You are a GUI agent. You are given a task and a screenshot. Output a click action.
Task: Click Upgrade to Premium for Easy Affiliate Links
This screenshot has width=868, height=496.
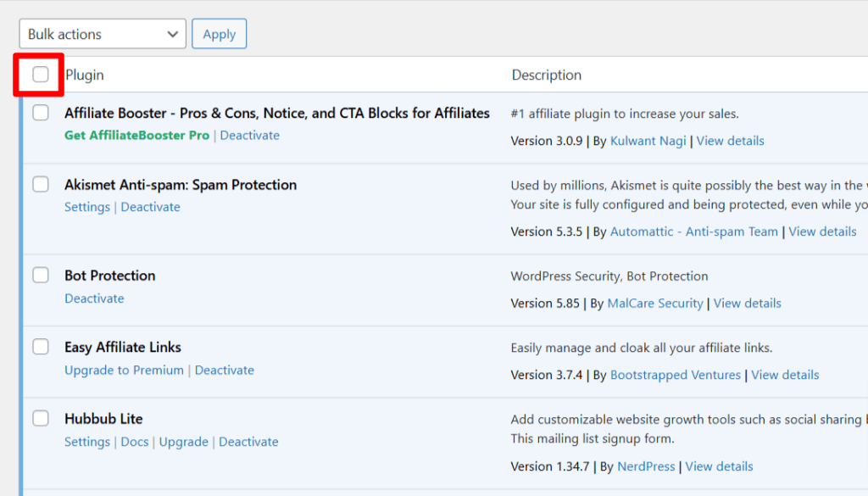coord(124,370)
